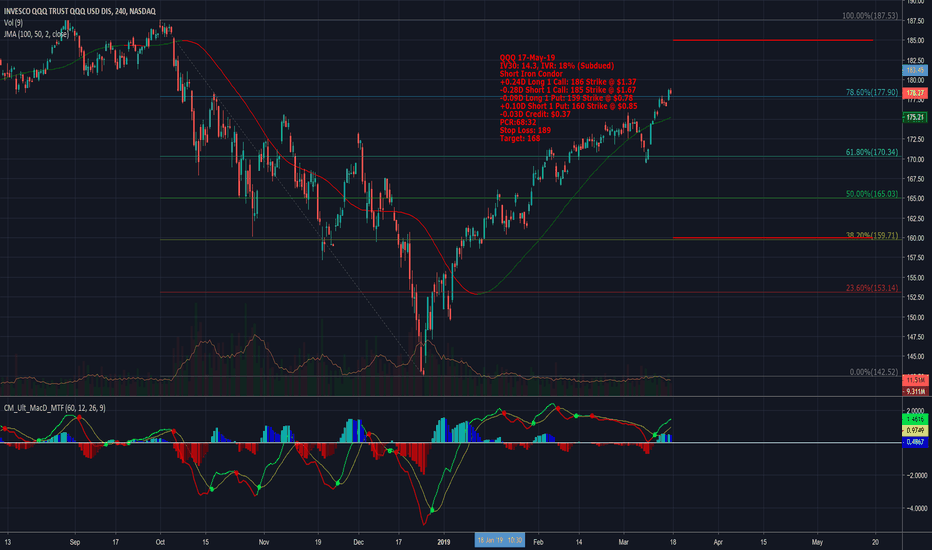Click the 'PCR:68:32' annotation line
Screen dimensions: 932x550
pyautogui.click(x=518, y=122)
